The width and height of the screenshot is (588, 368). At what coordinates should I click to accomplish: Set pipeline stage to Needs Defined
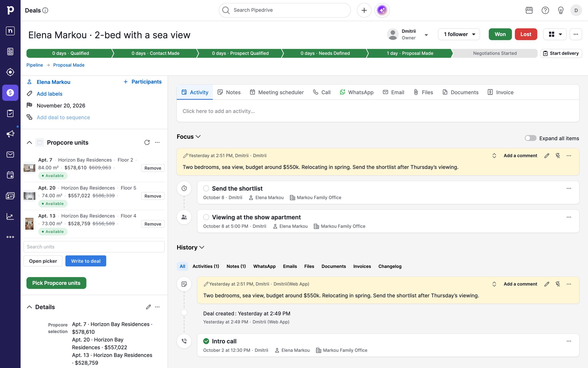click(325, 53)
